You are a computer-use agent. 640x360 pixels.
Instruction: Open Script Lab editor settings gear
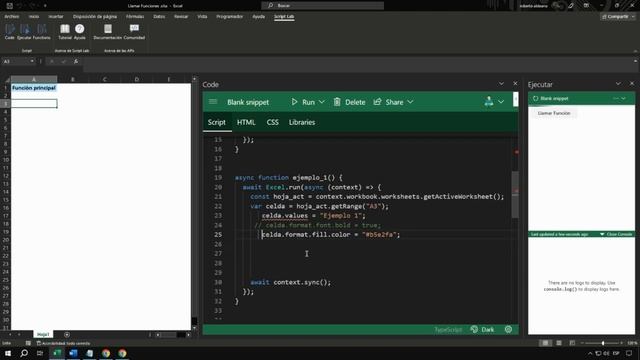coord(508,329)
